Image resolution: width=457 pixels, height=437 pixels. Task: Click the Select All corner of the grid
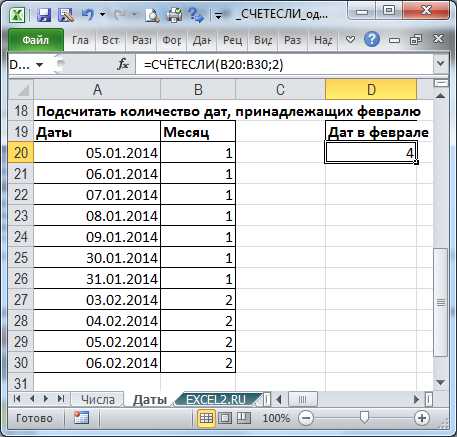point(21,89)
